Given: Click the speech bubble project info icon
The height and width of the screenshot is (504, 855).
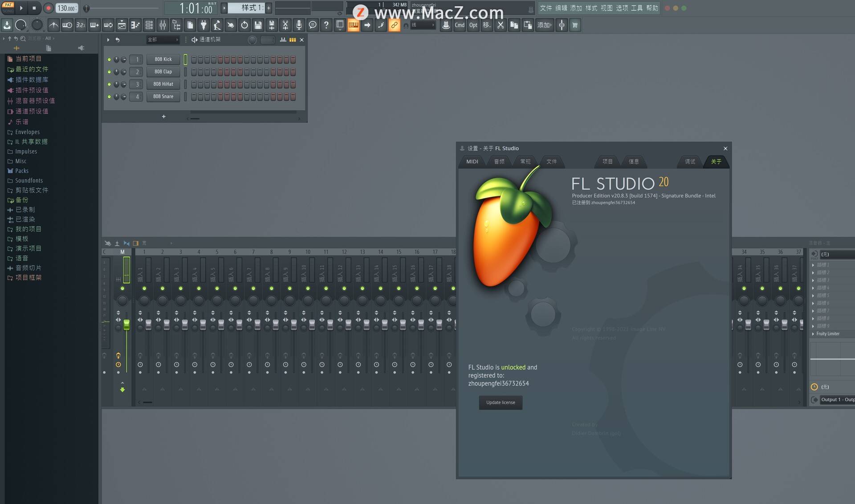Looking at the screenshot, I should click(x=313, y=25).
